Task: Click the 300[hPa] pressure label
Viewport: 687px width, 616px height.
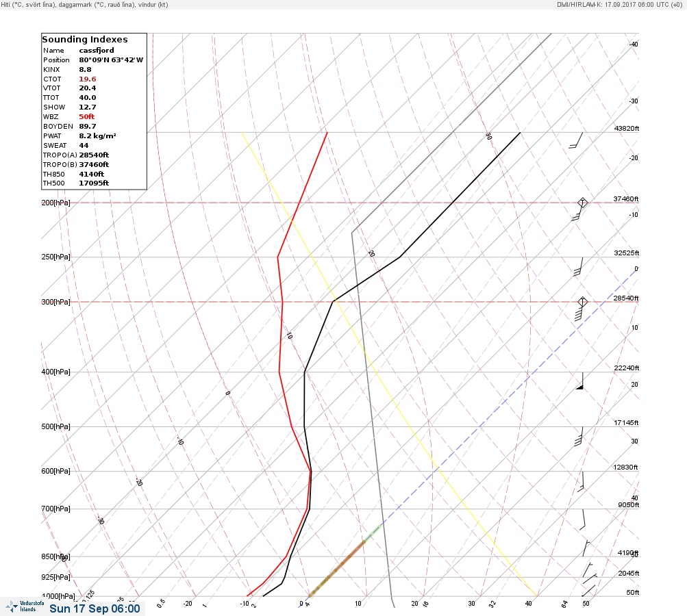Action: coord(55,302)
